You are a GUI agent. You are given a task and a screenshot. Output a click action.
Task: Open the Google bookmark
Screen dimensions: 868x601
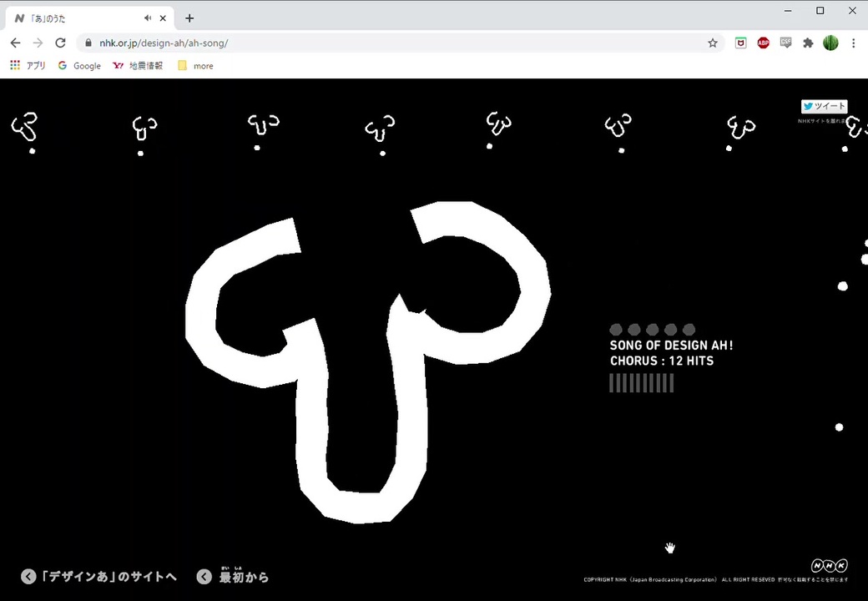click(80, 65)
